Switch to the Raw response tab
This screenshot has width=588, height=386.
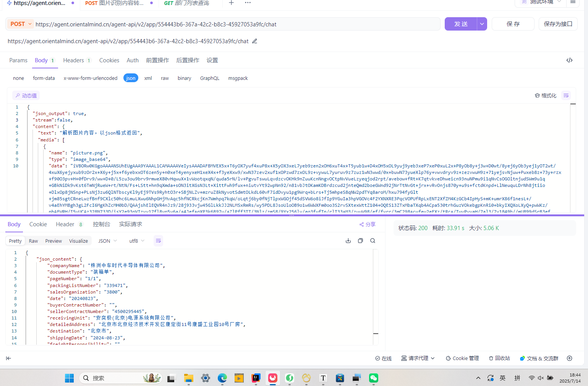pyautogui.click(x=33, y=241)
